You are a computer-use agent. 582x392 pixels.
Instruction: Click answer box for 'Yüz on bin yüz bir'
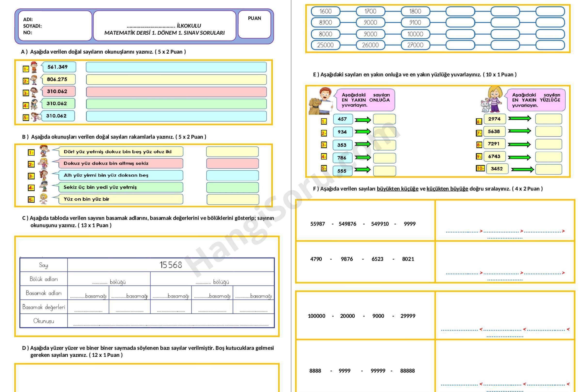click(233, 199)
